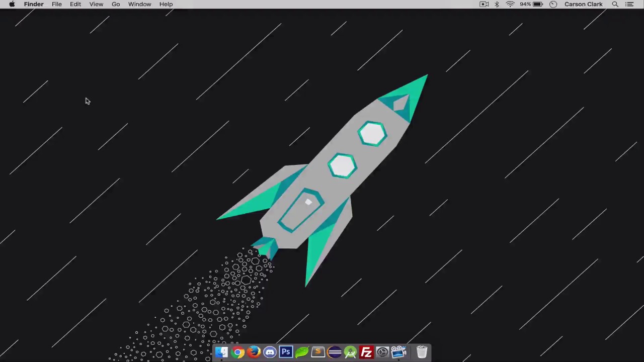Launch Sublime Text from the Dock

click(x=318, y=352)
